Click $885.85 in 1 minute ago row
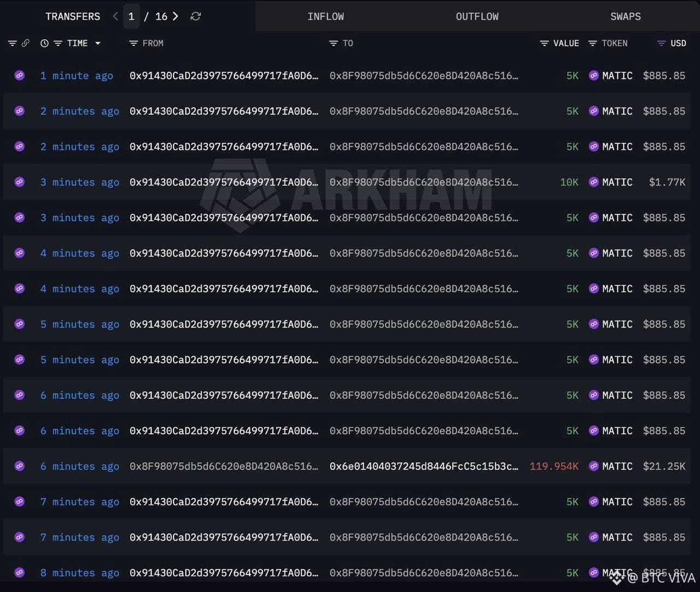Viewport: 700px width, 592px height. [664, 76]
